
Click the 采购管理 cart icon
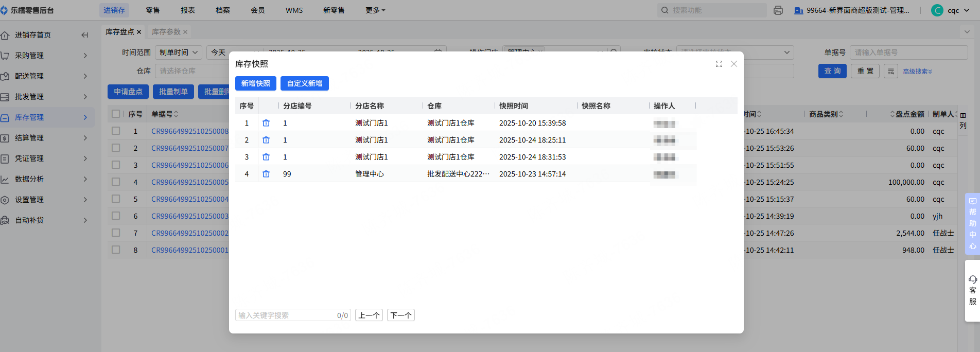click(x=5, y=56)
